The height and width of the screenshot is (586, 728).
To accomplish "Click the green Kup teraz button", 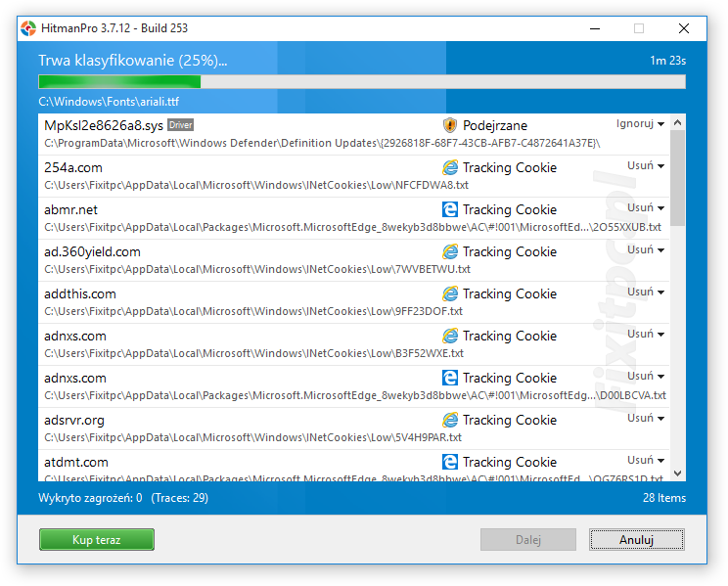I will tap(97, 540).
